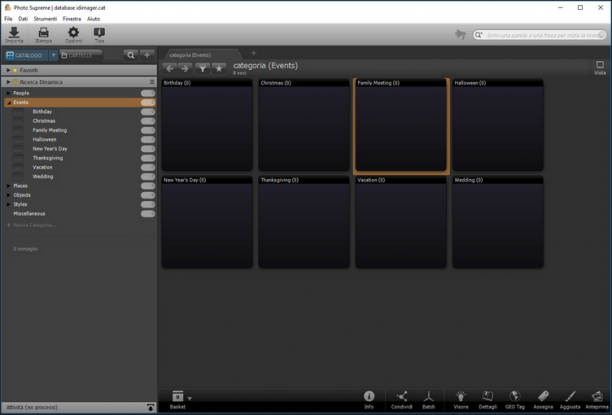Open the Batch icon
This screenshot has width=612, height=415.
(429, 396)
